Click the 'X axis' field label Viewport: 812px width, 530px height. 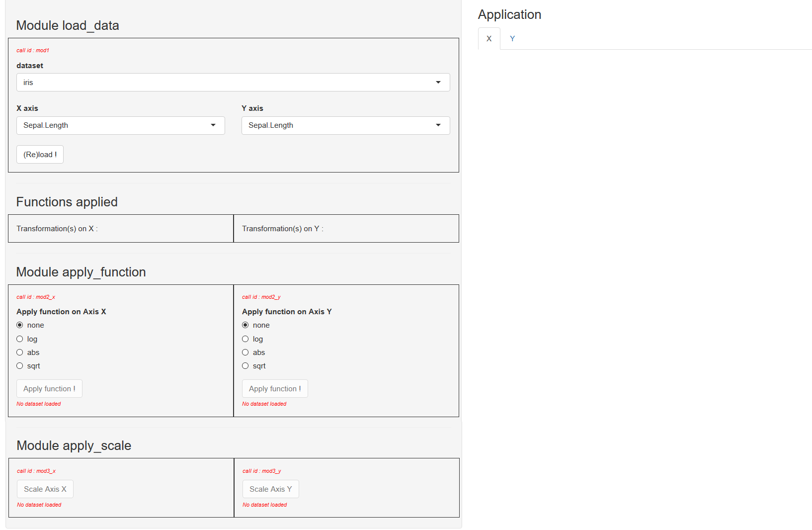27,108
